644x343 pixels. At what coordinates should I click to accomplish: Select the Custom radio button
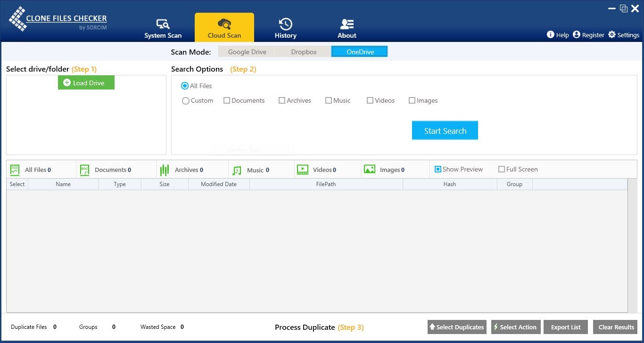tap(186, 101)
